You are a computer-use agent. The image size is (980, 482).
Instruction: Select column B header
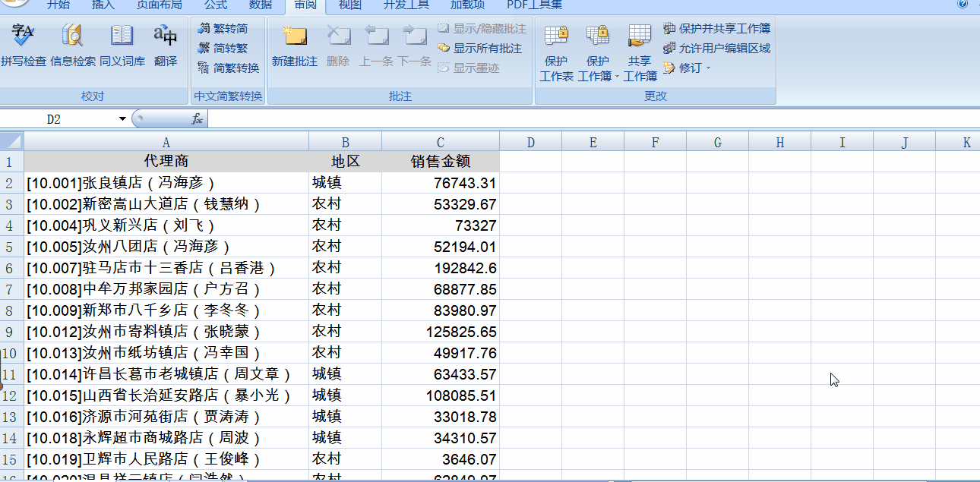click(x=345, y=142)
